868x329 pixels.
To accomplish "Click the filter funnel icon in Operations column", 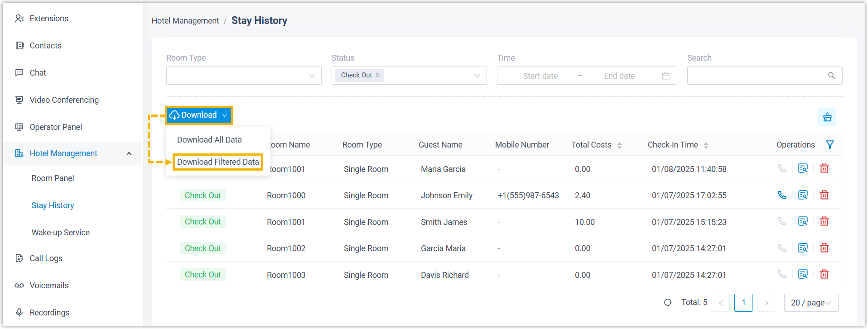I will (829, 145).
